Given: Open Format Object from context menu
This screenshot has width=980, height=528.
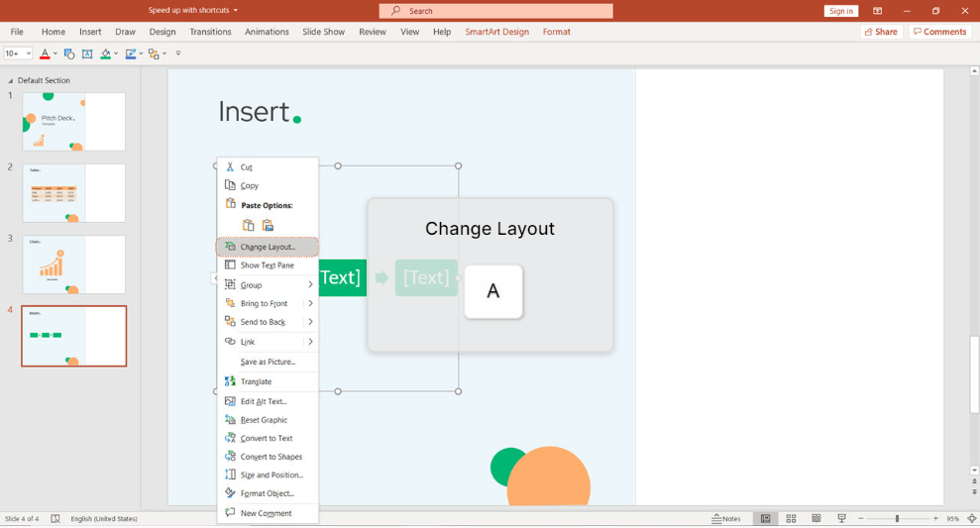Looking at the screenshot, I should [x=268, y=493].
